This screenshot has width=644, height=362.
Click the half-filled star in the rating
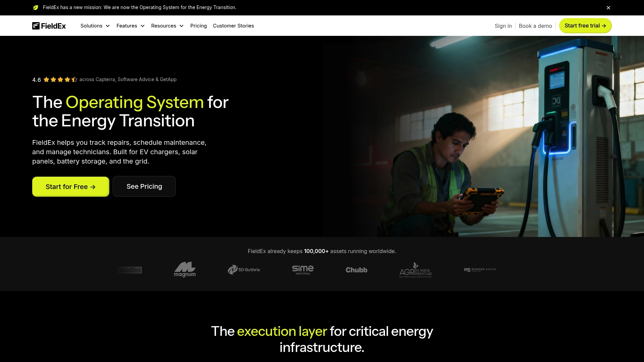73,79
